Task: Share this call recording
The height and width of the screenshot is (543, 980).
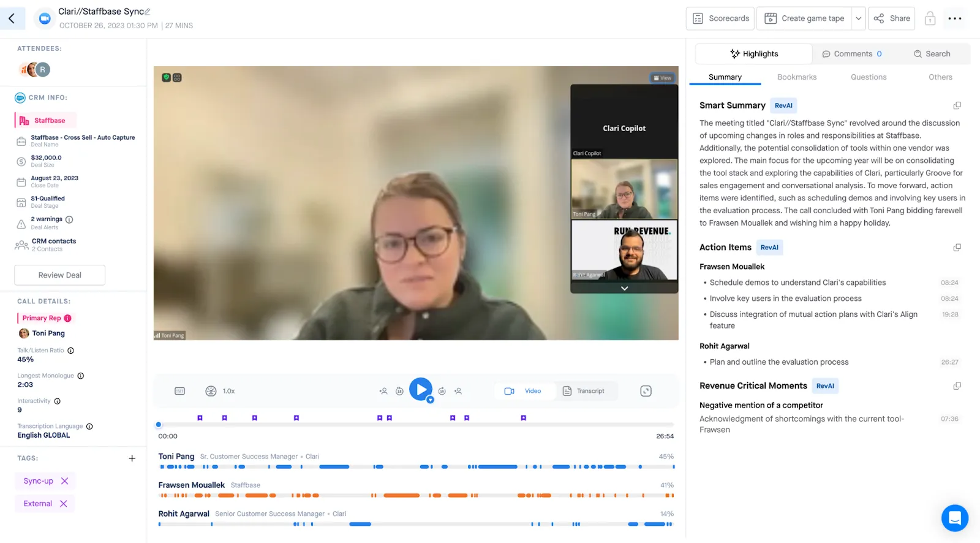Action: pos(892,18)
